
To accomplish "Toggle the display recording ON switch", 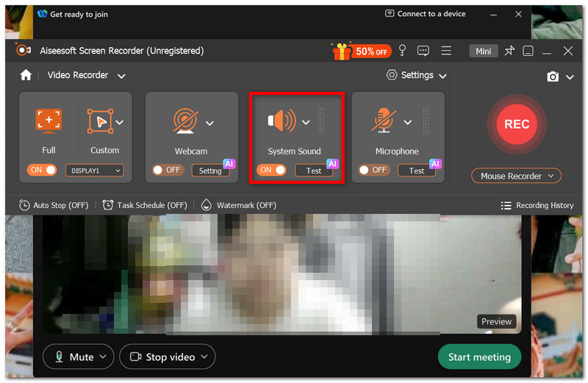I will (42, 170).
